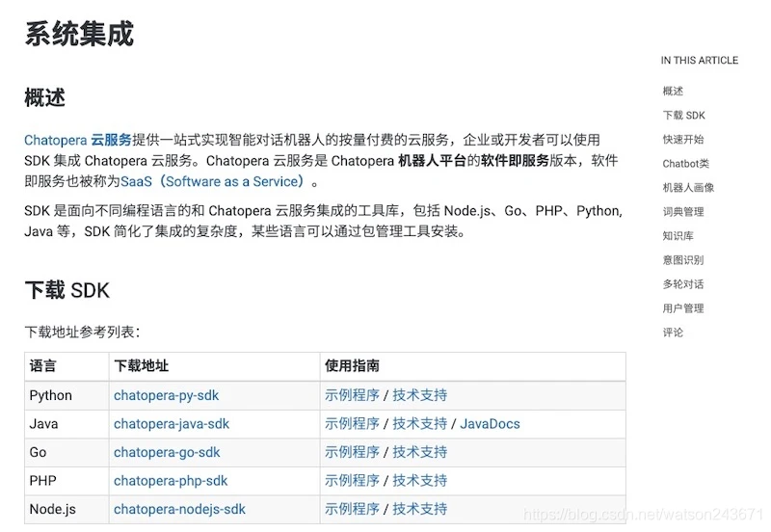Click the 概述 section heading
This screenshot has width=771, height=532.
[44, 97]
